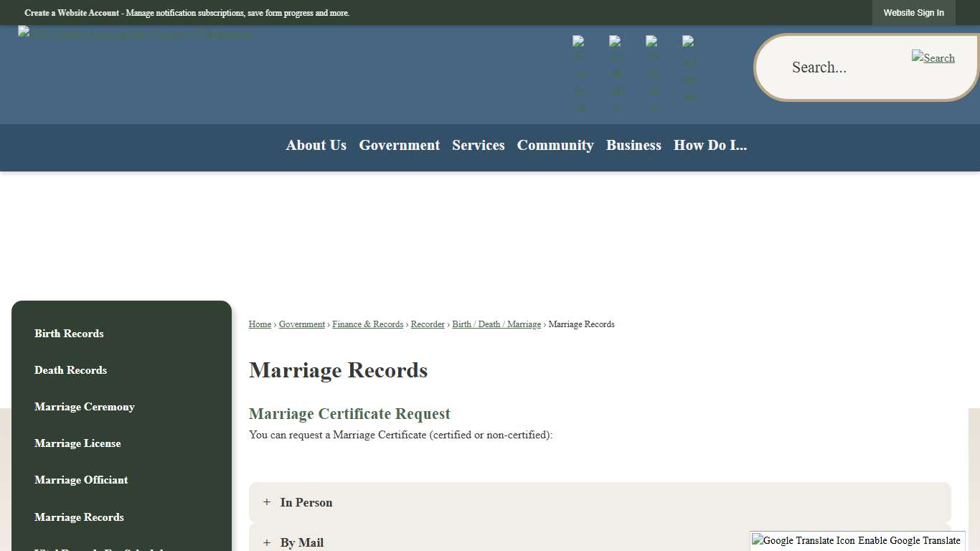
Task: Open the How Do I... menu
Action: pos(710,146)
